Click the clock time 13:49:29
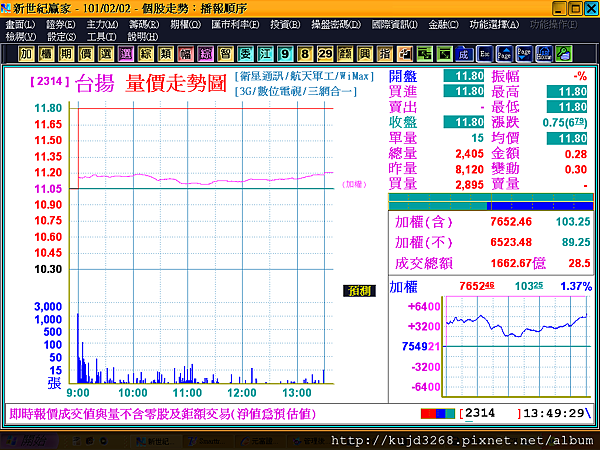This screenshot has height=450, width=600. 553,413
